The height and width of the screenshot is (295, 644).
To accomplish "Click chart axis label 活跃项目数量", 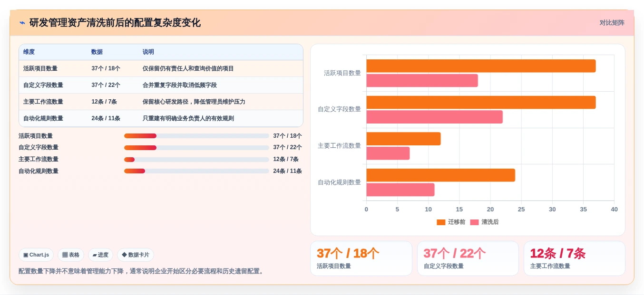I will pyautogui.click(x=342, y=73).
